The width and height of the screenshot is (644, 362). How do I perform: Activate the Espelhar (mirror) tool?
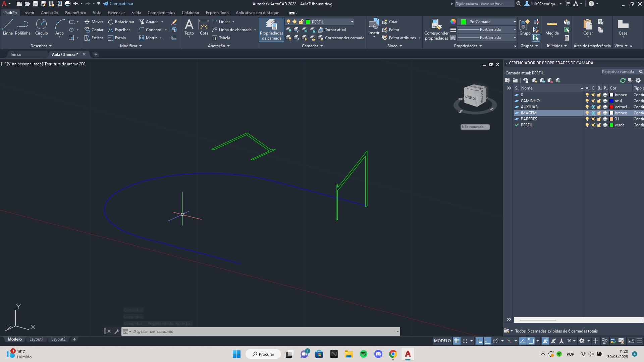[119, 30]
